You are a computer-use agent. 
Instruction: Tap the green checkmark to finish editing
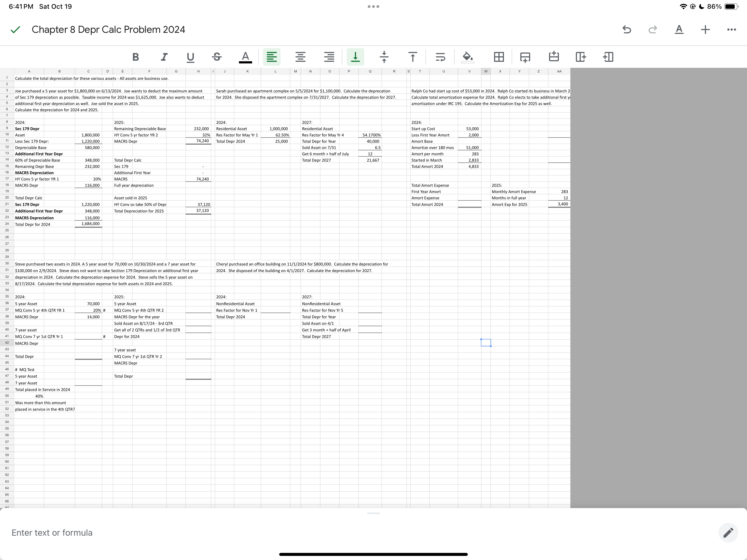click(x=16, y=30)
